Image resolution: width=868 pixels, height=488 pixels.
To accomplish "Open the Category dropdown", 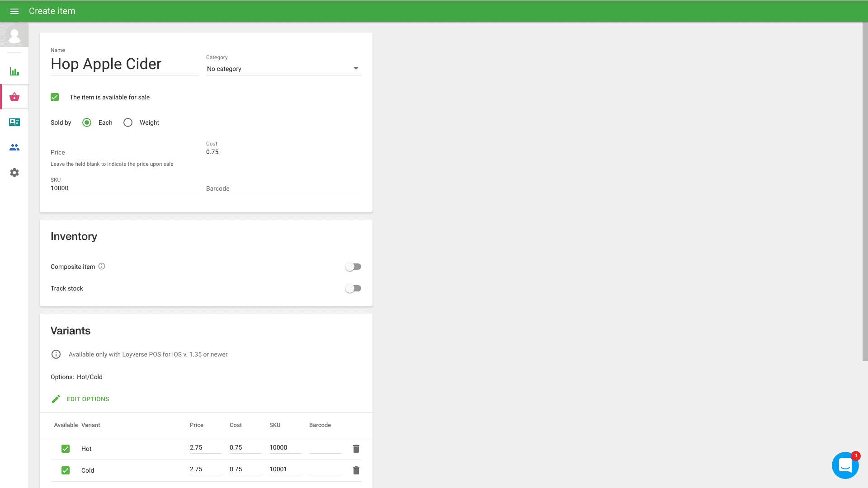I will point(284,69).
